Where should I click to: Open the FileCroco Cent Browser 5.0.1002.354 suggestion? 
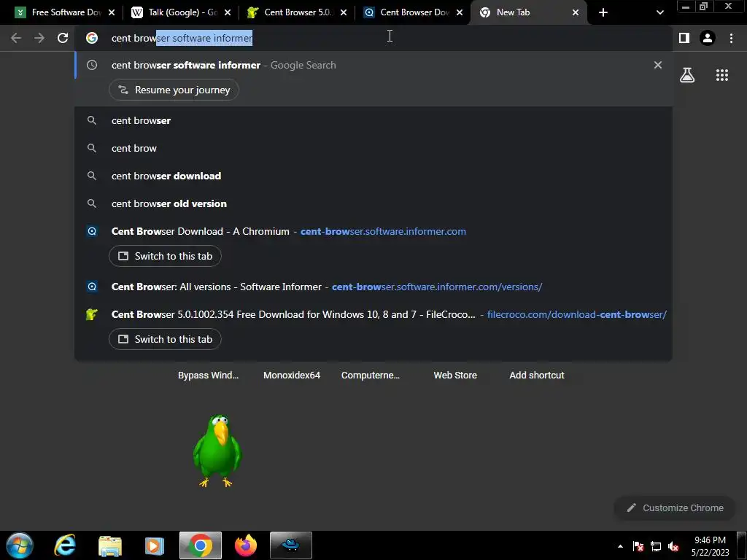pos(373,314)
